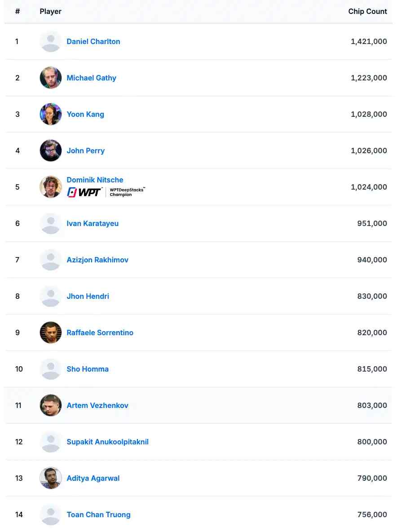Click the WPTDeepStacks Champion badge

pyautogui.click(x=127, y=192)
